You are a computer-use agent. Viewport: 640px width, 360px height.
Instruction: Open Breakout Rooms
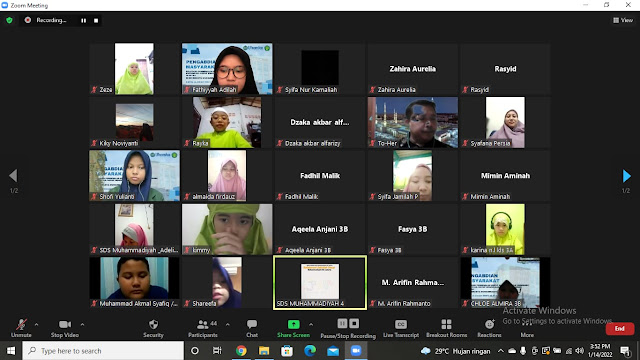pyautogui.click(x=447, y=328)
